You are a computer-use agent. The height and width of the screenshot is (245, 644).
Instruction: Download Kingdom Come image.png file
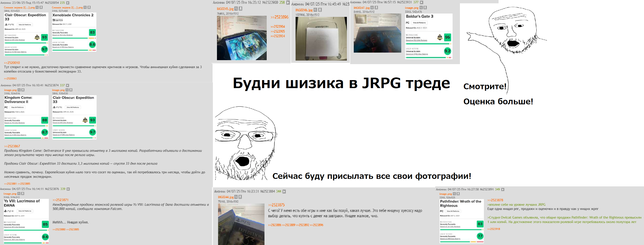[23, 90]
